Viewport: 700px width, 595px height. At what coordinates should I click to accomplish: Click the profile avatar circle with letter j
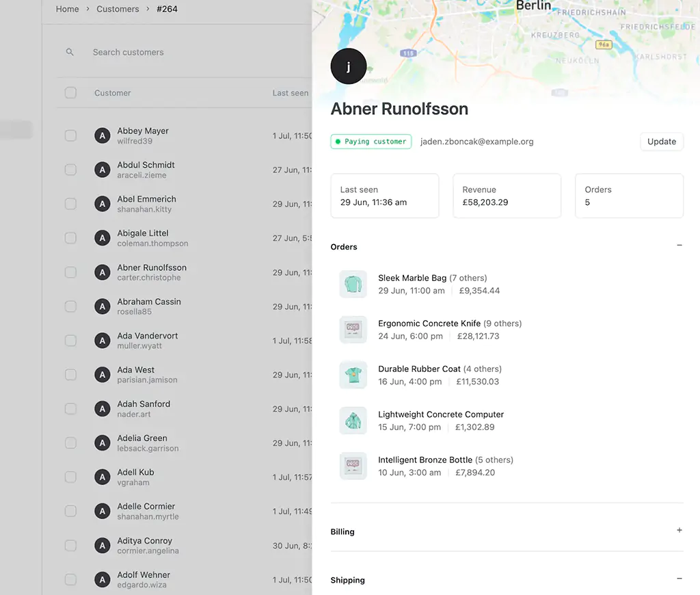349,66
